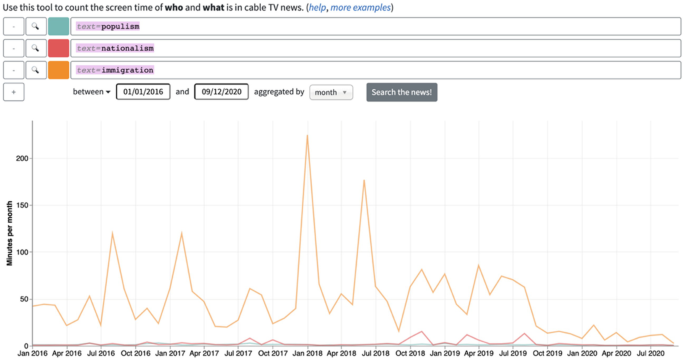Add a new query row

pos(14,92)
